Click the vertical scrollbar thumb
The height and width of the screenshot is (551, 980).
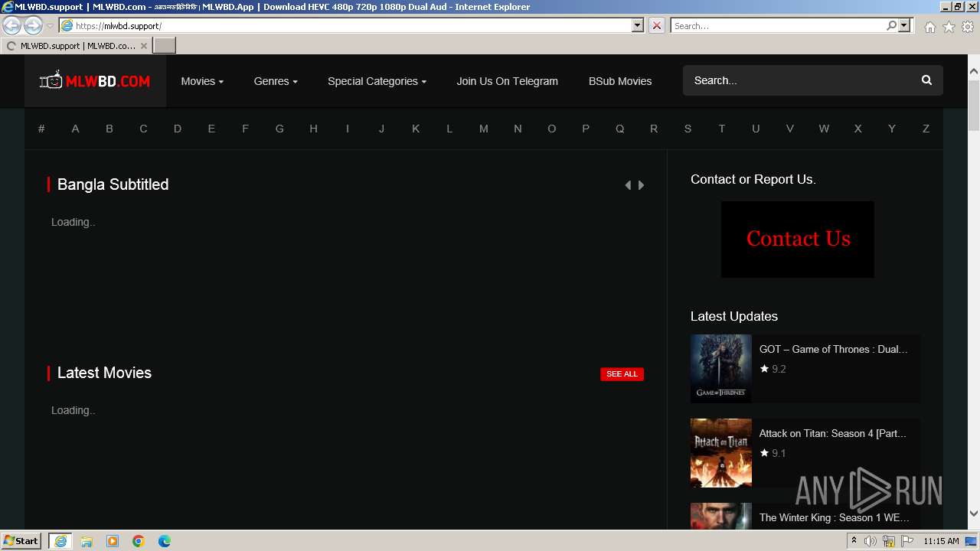974,106
